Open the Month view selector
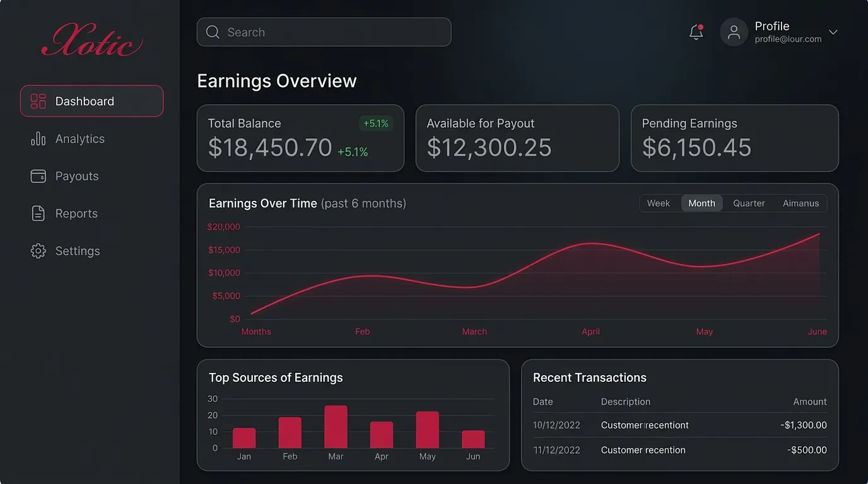The image size is (868, 484). click(x=701, y=203)
